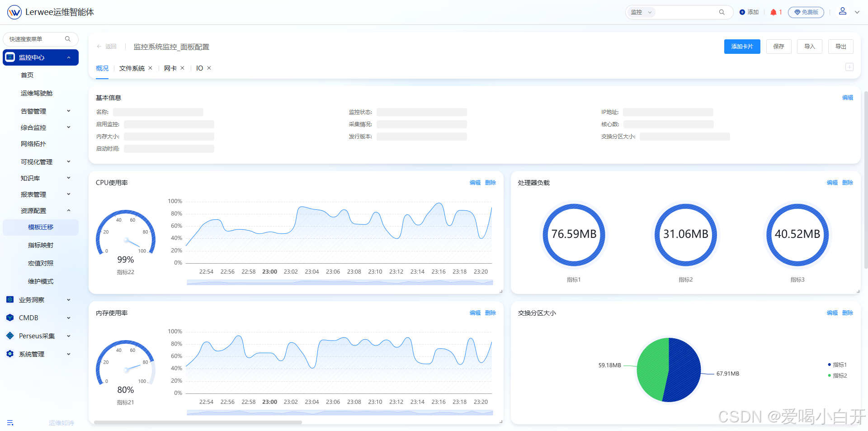This screenshot has width=868, height=431.
Task: Open 指标映射 in the sidebar
Action: 41,245
